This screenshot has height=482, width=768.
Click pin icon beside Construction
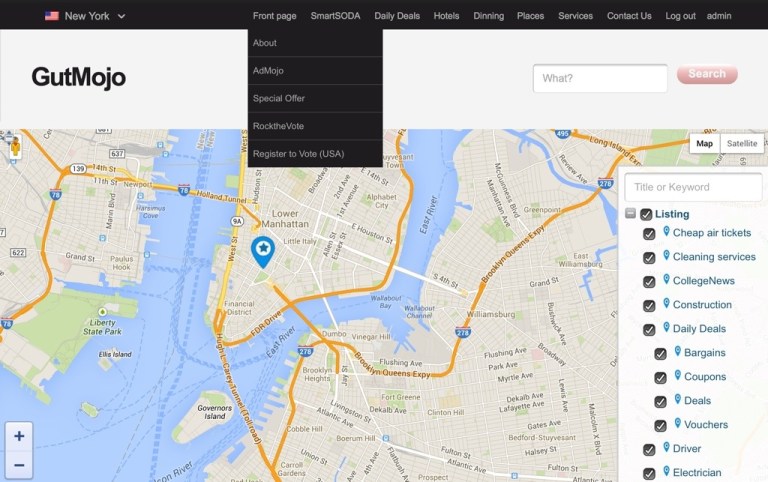[x=666, y=304]
